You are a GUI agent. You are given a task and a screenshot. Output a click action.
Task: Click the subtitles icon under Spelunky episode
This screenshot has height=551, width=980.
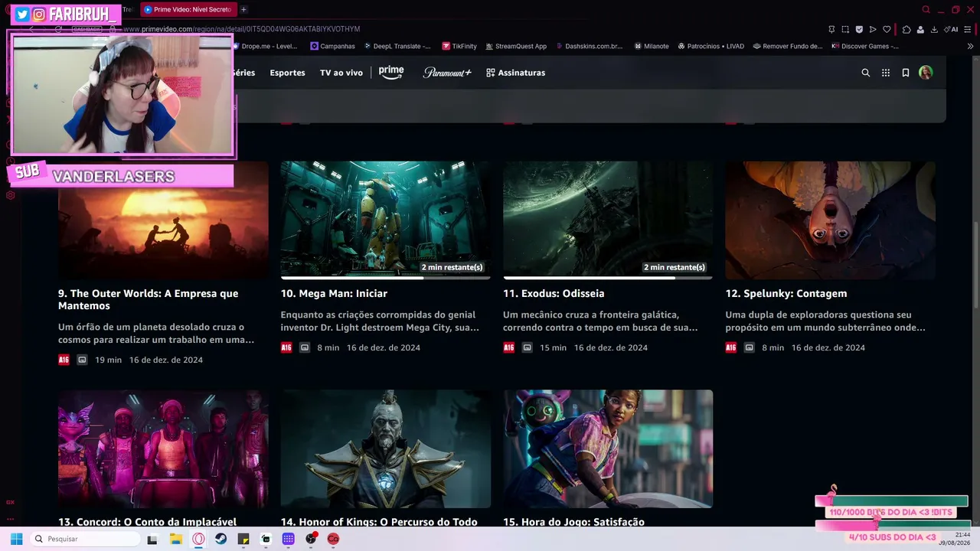point(749,347)
